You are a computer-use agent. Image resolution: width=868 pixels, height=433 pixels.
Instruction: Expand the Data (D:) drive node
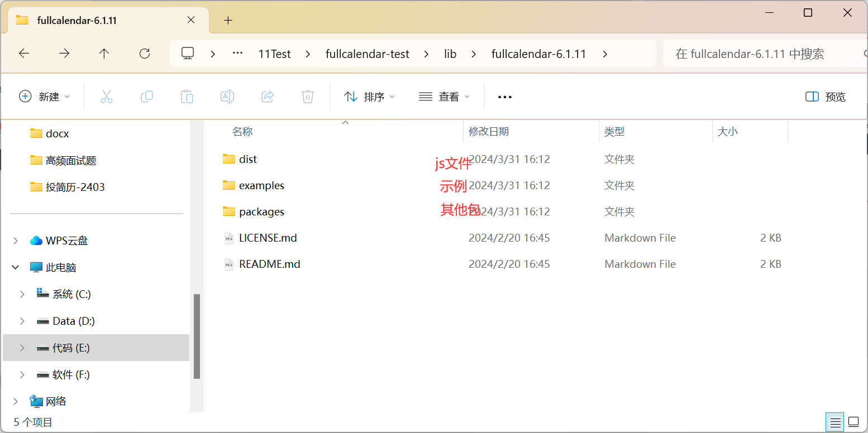22,321
